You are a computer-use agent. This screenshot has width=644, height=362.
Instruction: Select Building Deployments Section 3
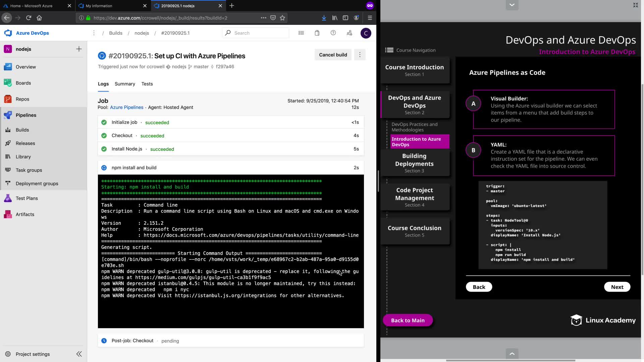(414, 163)
